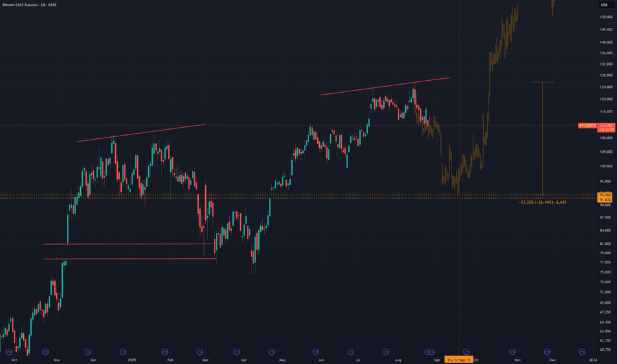Screen dimensions: 617x364
Task: Click the Aug label on time axis
Action: click(x=399, y=360)
